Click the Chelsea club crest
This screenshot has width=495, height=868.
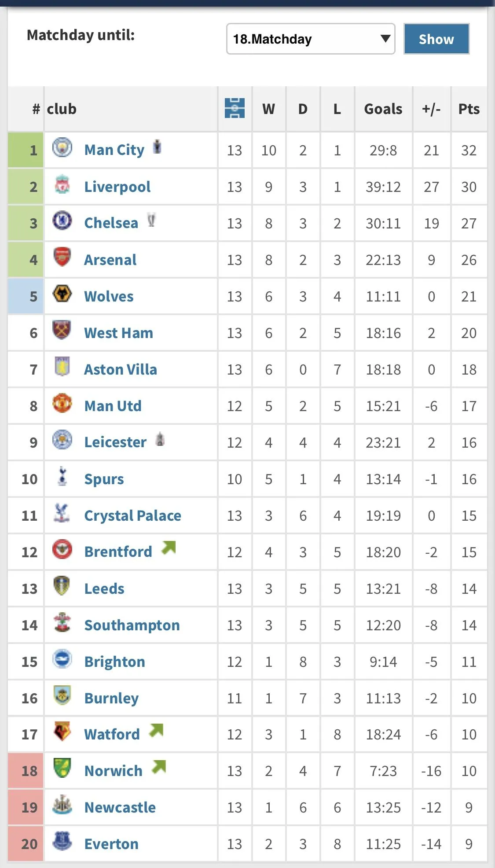(x=62, y=221)
